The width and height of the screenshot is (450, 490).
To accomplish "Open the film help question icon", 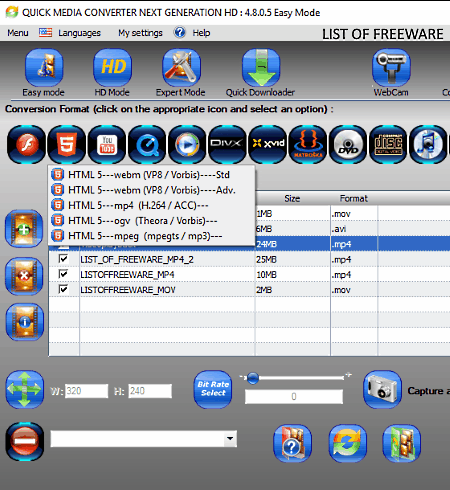I will click(x=293, y=443).
